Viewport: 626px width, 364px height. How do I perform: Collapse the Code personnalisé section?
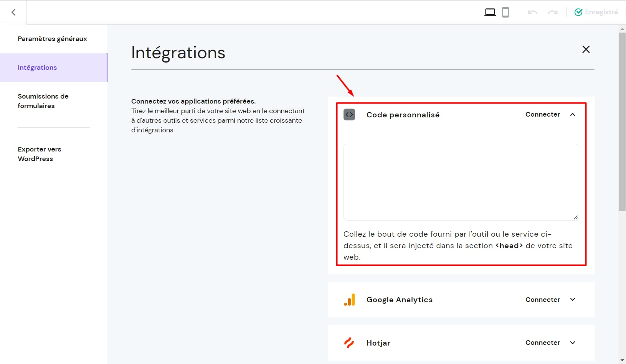[573, 115]
